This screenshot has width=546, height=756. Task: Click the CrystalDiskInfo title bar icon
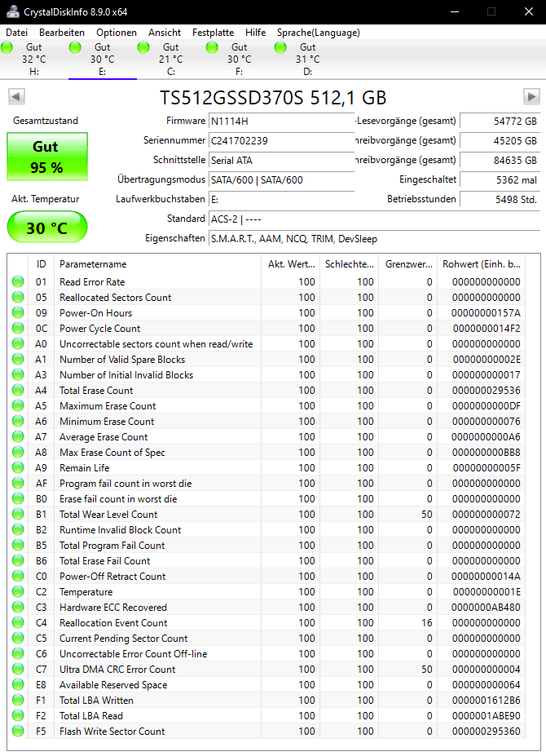pyautogui.click(x=12, y=11)
